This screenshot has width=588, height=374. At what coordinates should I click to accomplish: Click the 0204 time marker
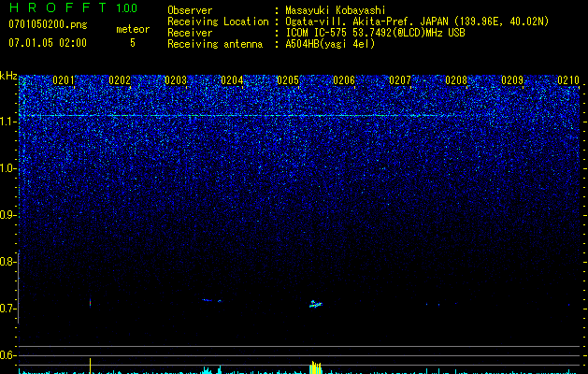point(232,80)
